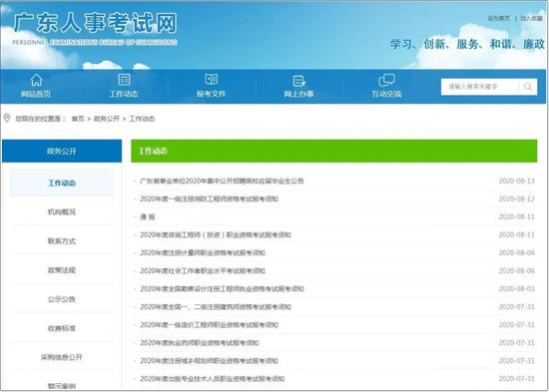Open 政策法规 sidebar item
The width and height of the screenshot is (549, 392).
(x=62, y=270)
